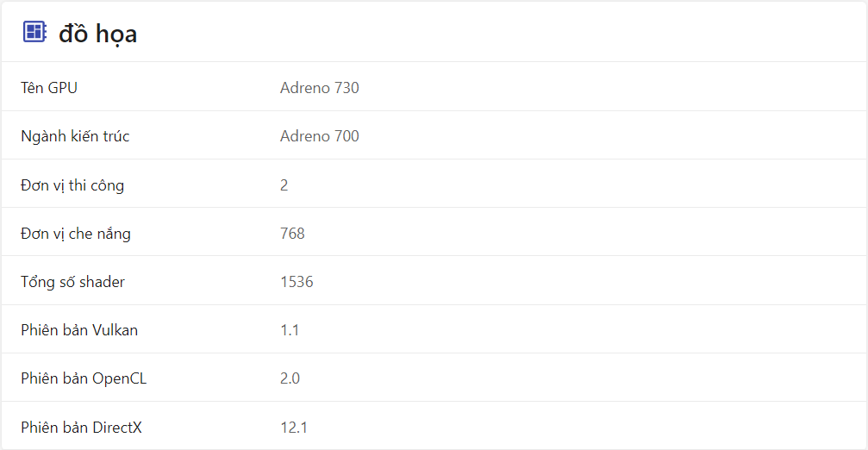Click the Đơn vị che nắng label
Image resolution: width=868 pixels, height=450 pixels.
coord(76,233)
